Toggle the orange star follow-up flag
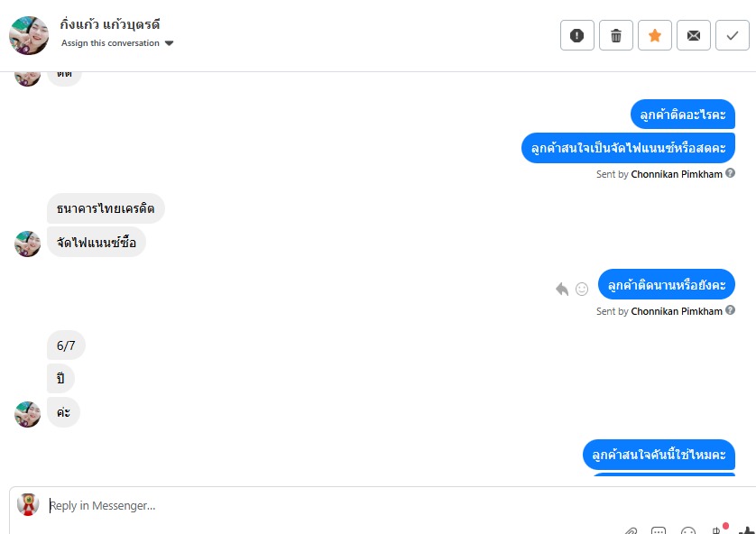756x534 pixels. point(655,35)
